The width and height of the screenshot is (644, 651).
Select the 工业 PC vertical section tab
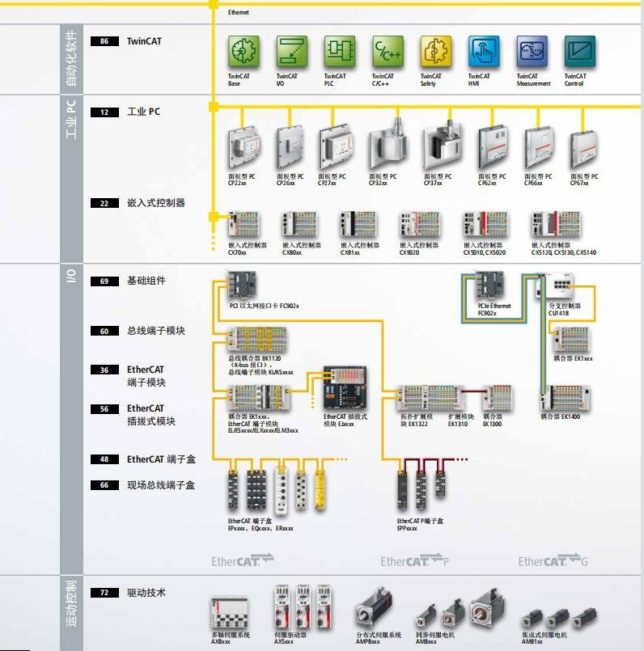[71, 179]
